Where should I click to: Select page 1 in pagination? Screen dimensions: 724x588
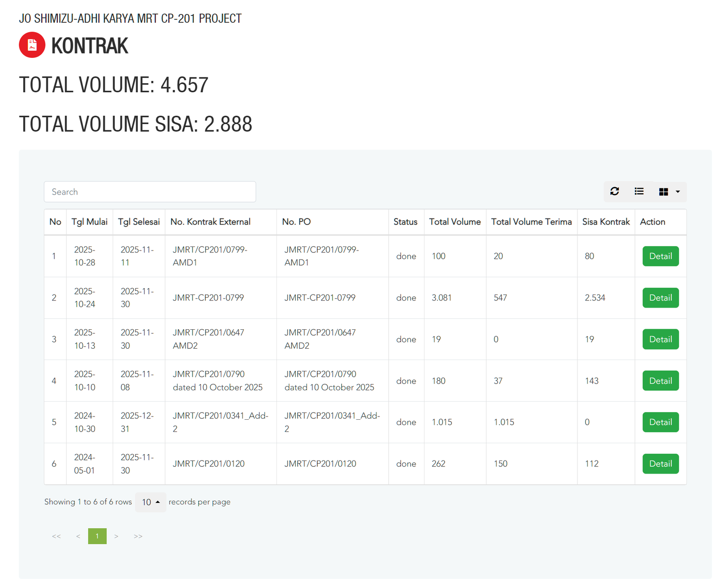[x=97, y=536]
